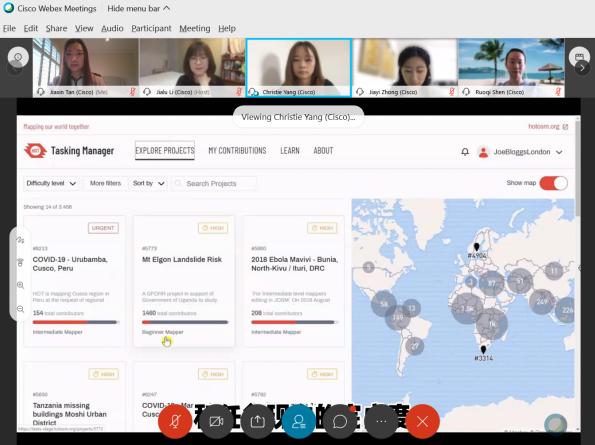Click the More filters button
Screen dimensions: 595x445
click(105, 183)
